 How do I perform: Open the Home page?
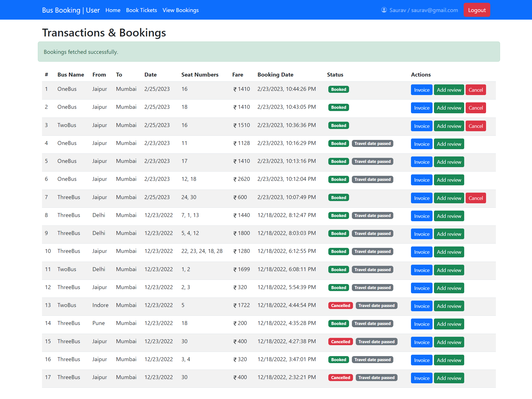(113, 10)
